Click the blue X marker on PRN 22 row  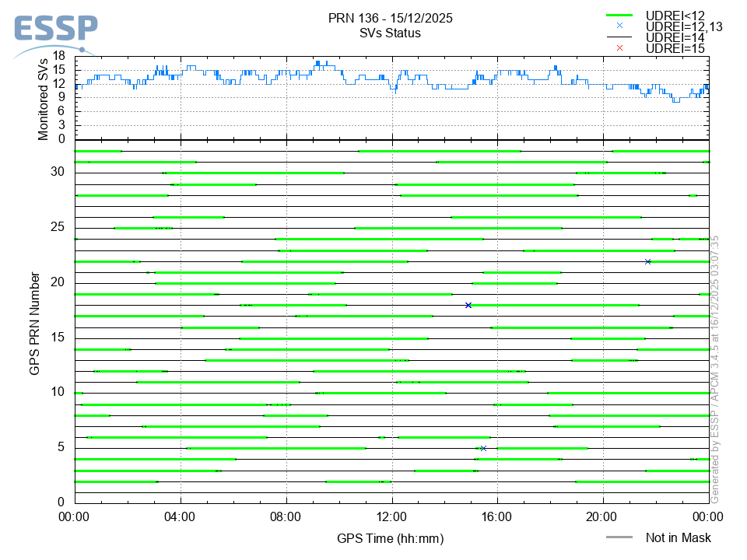click(647, 261)
